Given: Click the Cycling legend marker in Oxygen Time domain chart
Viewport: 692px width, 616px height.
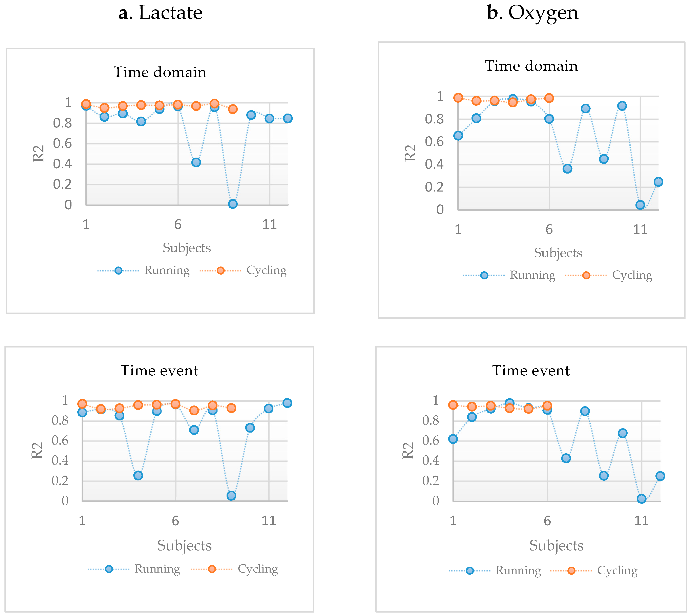Looking at the screenshot, I should pyautogui.click(x=586, y=275).
